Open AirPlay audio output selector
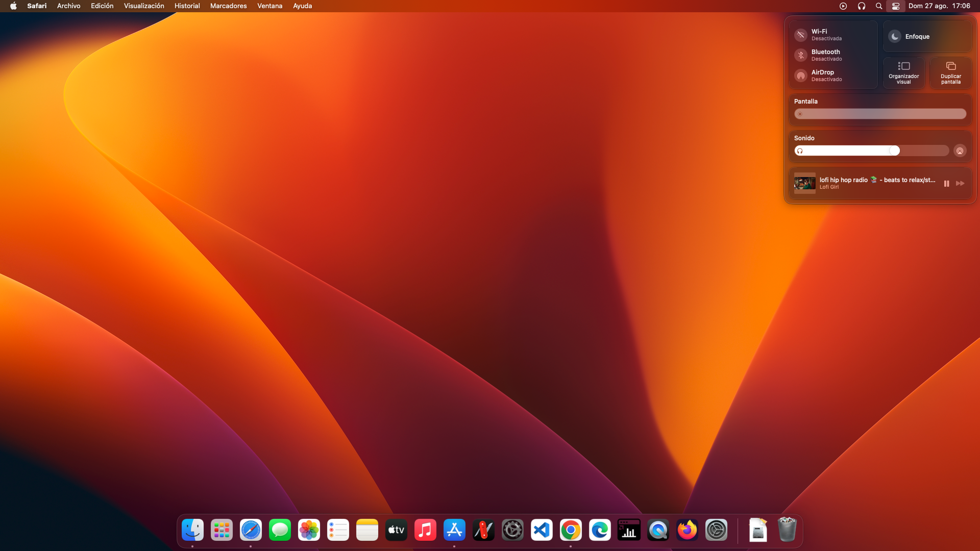This screenshot has height=551, width=980. pos(960,151)
